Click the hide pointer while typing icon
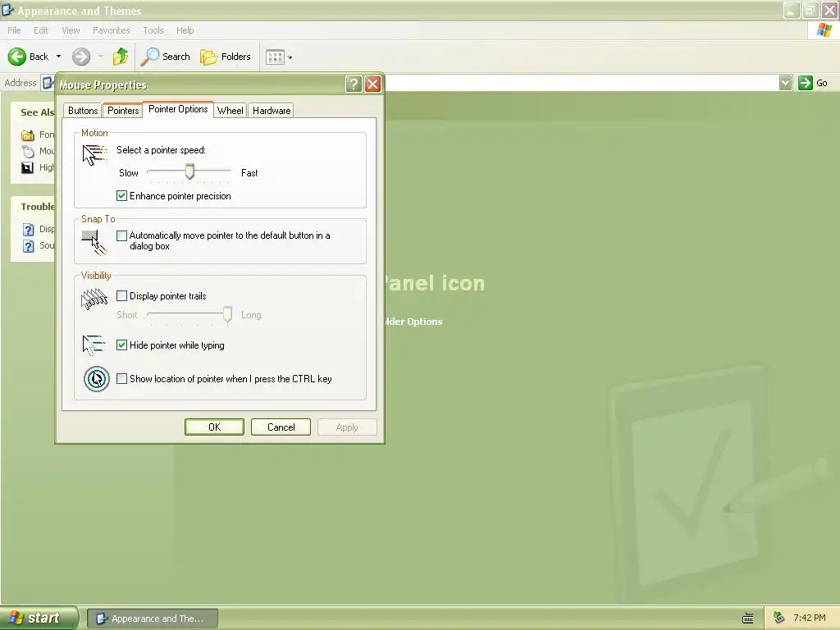840x630 pixels. point(94,345)
